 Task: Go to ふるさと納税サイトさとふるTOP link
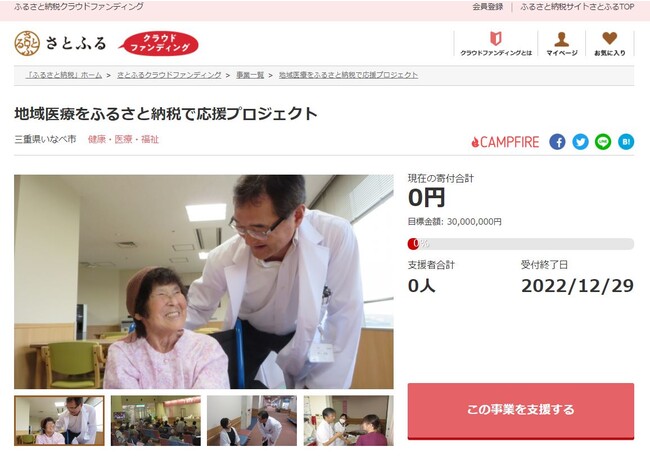577,7
